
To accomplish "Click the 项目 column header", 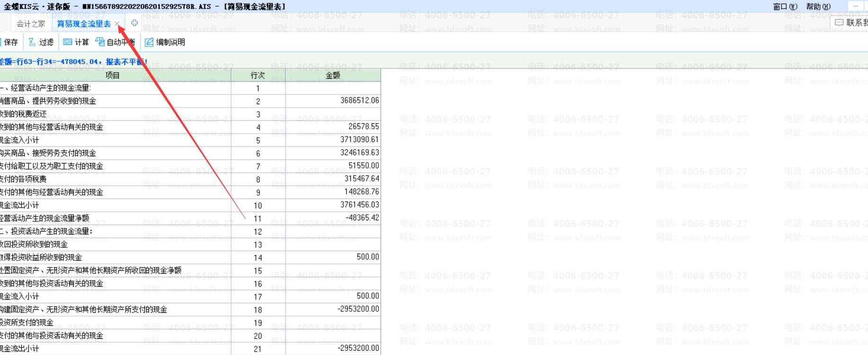I will tap(113, 75).
